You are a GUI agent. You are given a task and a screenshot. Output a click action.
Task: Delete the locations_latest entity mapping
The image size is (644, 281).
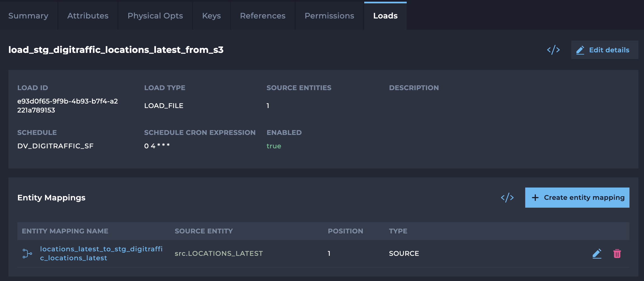pos(617,254)
